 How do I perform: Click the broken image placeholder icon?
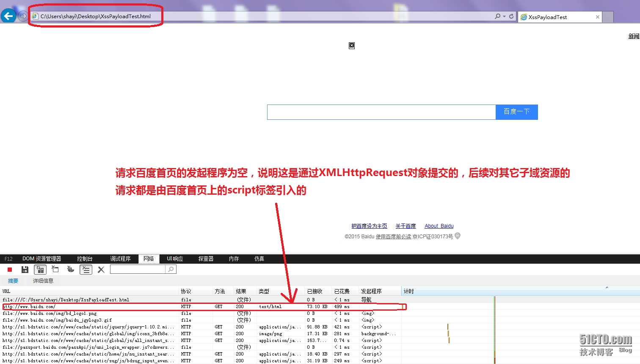(352, 46)
